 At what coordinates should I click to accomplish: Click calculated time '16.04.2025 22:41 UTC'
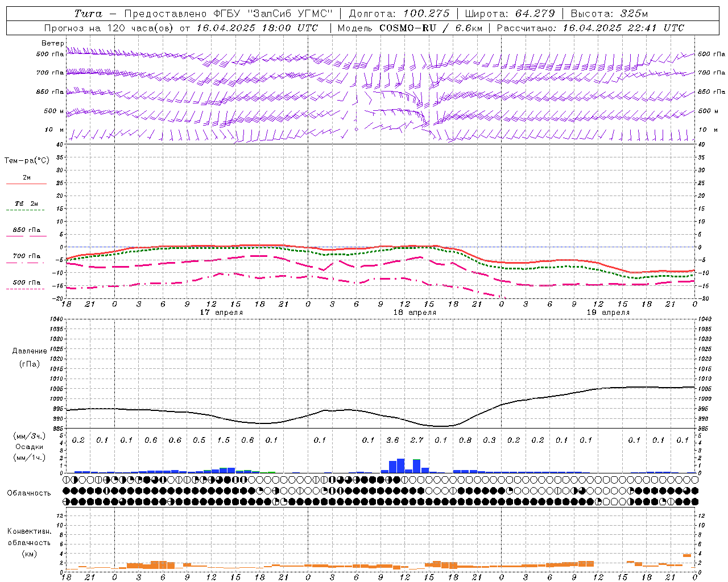(623, 28)
